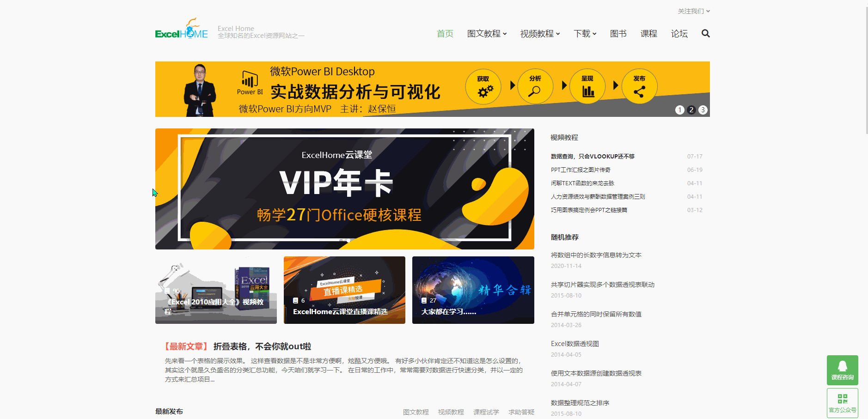Open 闲聊TEXT函数的来龙去脉 link
Image resolution: width=868 pixels, height=419 pixels.
(x=582, y=183)
